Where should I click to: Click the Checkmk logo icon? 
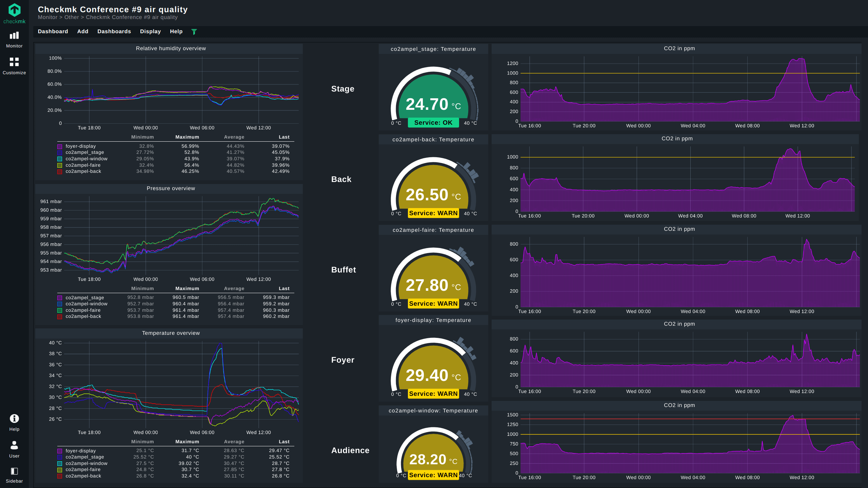[x=14, y=10]
